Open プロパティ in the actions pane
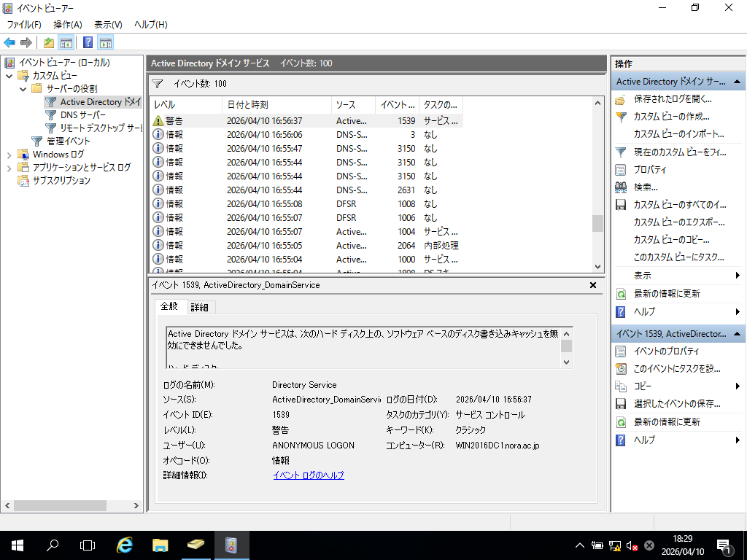This screenshot has height=560, width=747. pos(650,170)
